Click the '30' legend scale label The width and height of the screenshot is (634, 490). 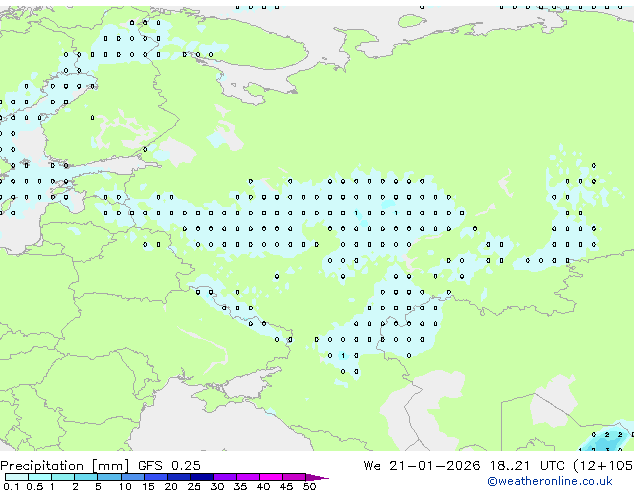point(217,486)
